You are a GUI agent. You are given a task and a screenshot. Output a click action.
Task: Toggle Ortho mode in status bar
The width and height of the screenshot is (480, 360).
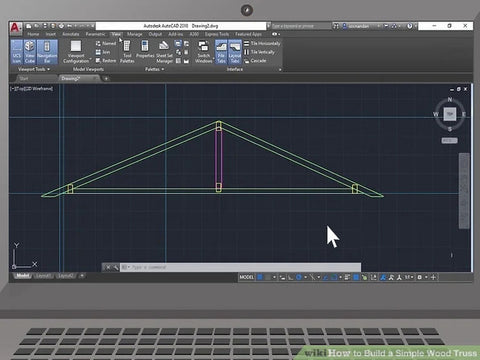point(290,277)
